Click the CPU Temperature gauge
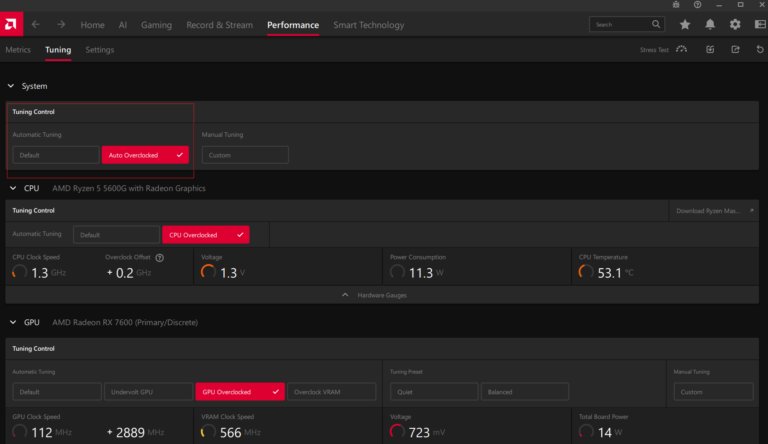This screenshot has height=444, width=768. [586, 272]
